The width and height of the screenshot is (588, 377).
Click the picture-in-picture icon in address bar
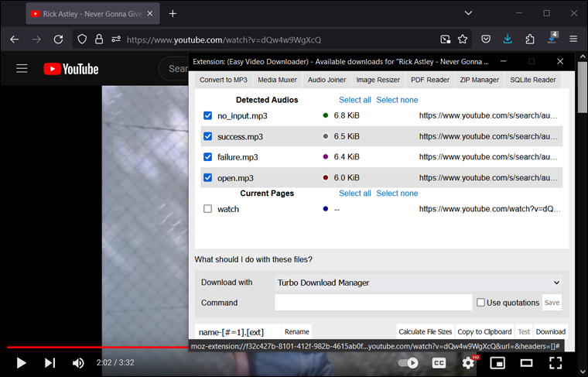coord(446,39)
